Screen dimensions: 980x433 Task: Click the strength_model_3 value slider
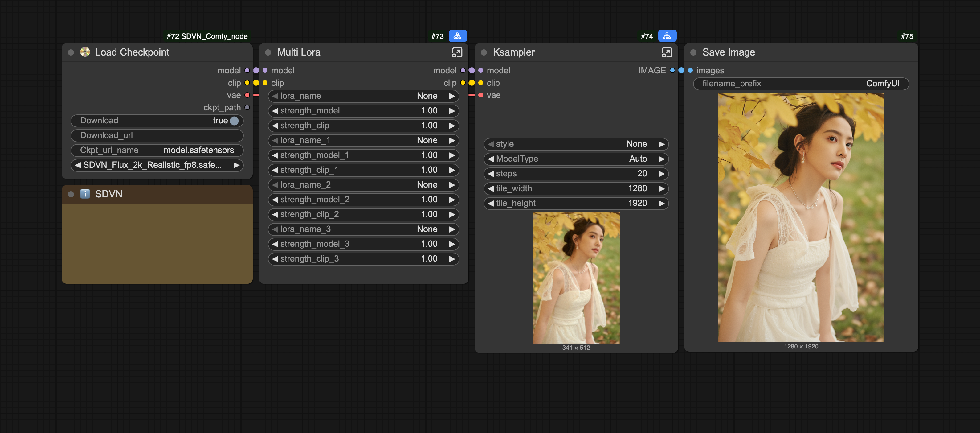(x=363, y=244)
